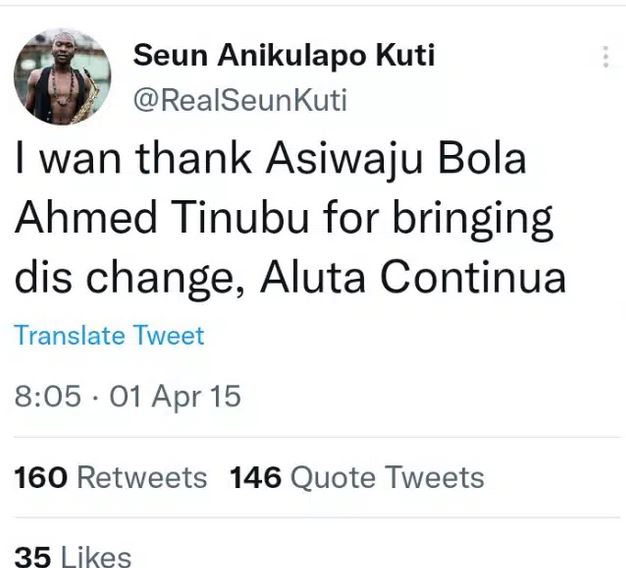Click the 'Likes' label text
Image resolution: width=626 pixels, height=568 pixels.
(x=96, y=556)
